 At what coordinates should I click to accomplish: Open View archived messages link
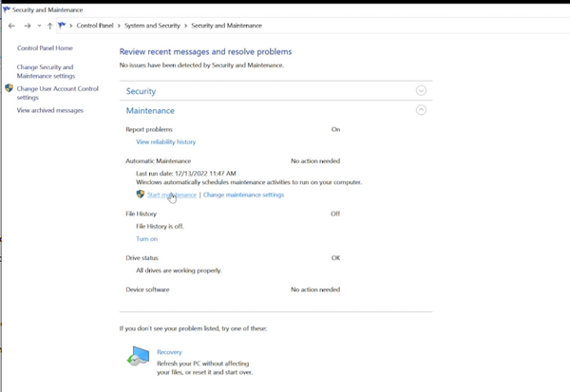click(49, 111)
